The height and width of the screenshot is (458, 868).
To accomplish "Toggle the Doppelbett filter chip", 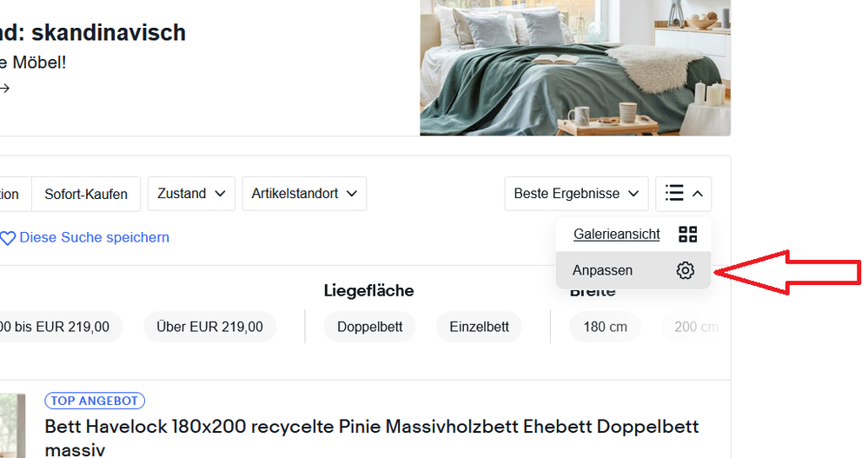I will 369,327.
